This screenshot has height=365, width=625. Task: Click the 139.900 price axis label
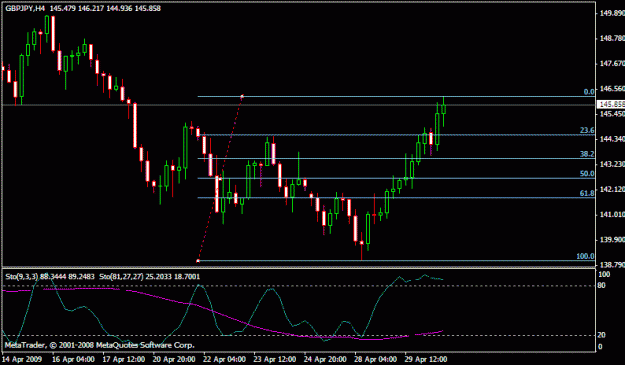point(612,239)
